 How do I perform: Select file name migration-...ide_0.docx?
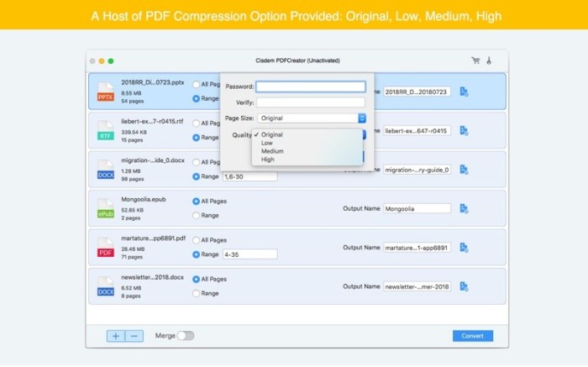[153, 160]
